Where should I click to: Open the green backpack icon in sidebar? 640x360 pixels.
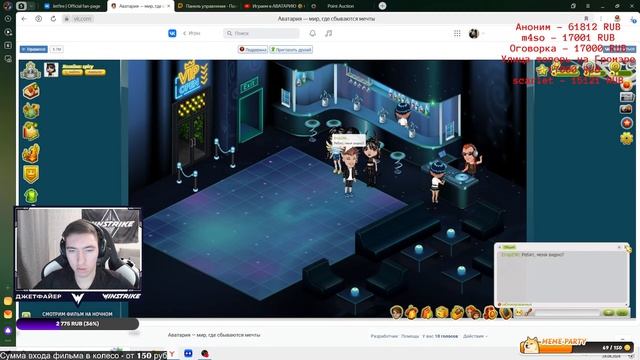coord(31,196)
